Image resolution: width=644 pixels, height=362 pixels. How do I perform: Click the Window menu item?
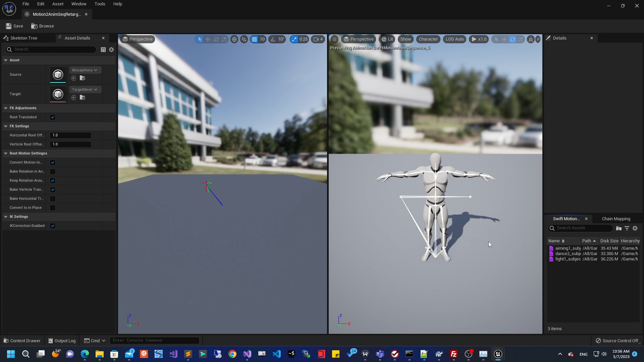coord(79,4)
